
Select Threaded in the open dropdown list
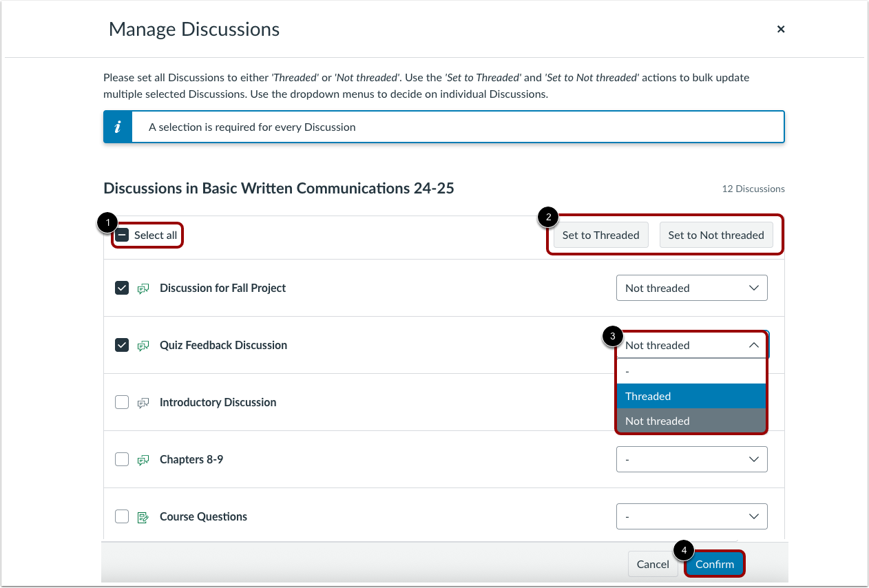[x=691, y=396]
